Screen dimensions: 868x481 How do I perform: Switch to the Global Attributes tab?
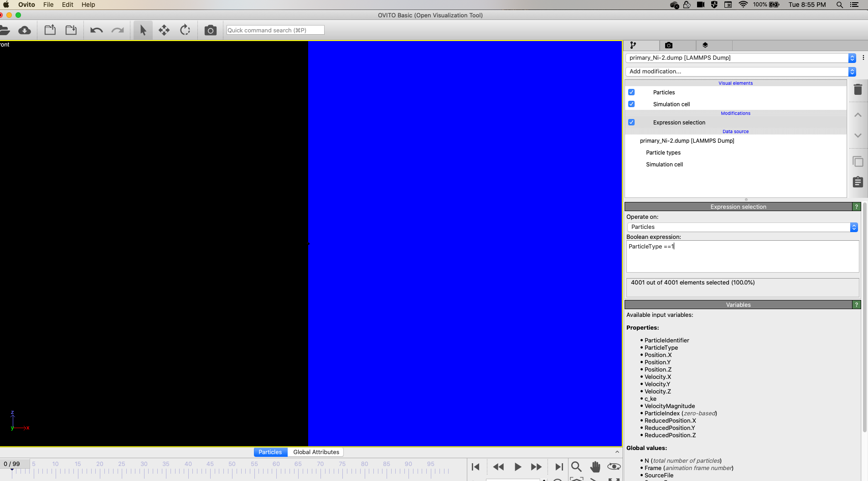(x=316, y=452)
